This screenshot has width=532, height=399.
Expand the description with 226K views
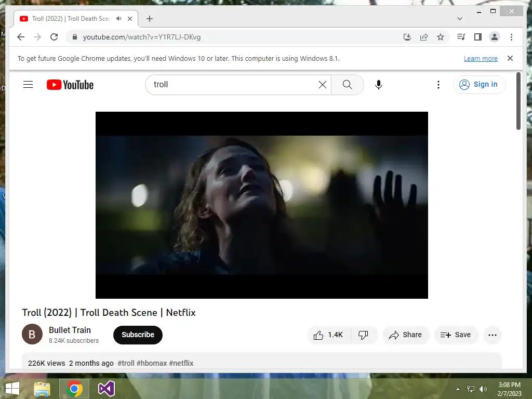(x=262, y=362)
